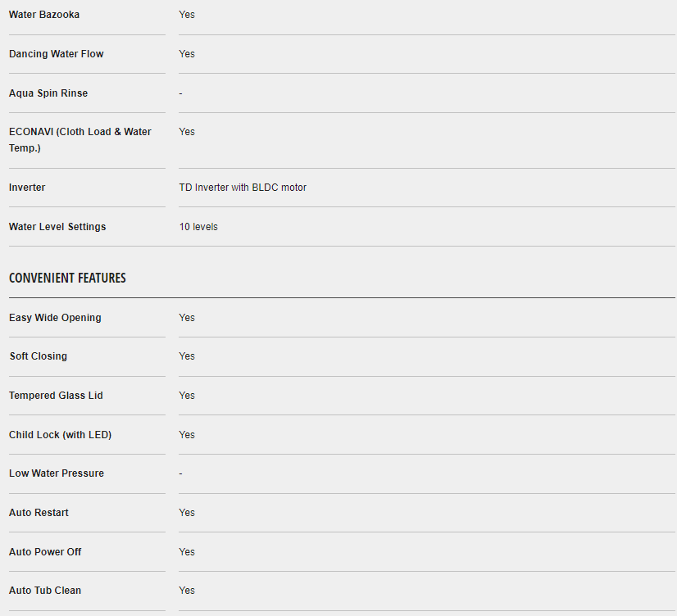Click the Auto Tub Clean label

coord(45,591)
